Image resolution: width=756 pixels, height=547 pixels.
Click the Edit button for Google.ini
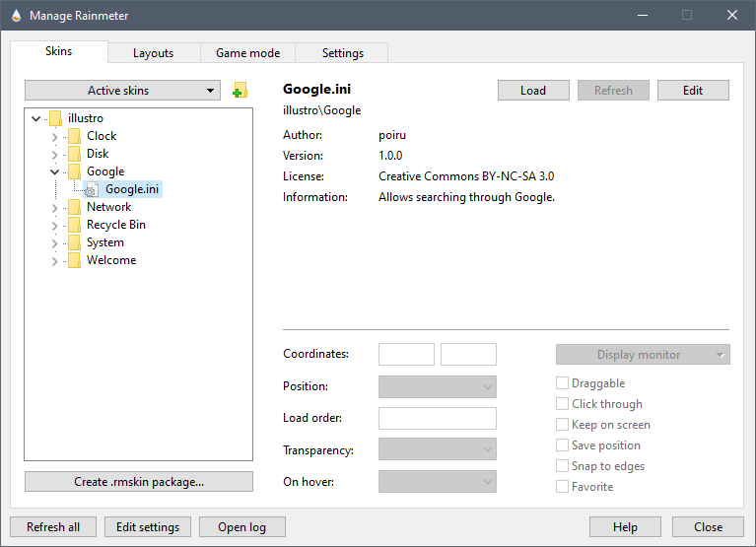pyautogui.click(x=693, y=90)
